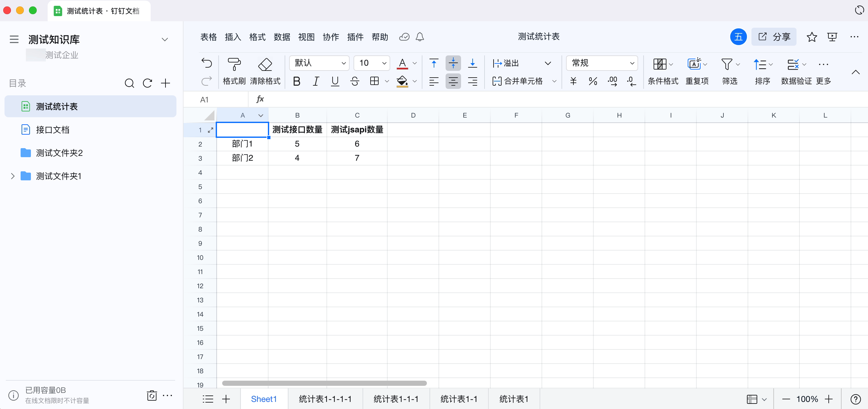Viewport: 868px width, 409px height.
Task: Click the increase decimal places icon
Action: point(612,81)
